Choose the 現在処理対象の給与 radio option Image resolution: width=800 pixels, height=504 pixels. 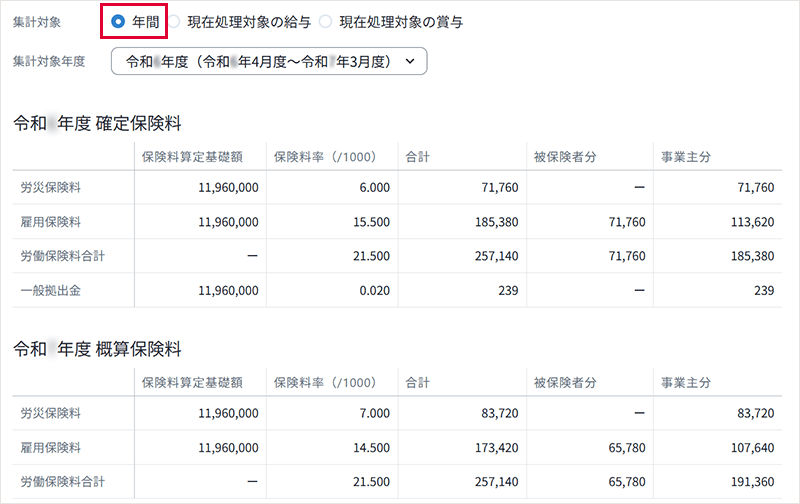tap(174, 21)
